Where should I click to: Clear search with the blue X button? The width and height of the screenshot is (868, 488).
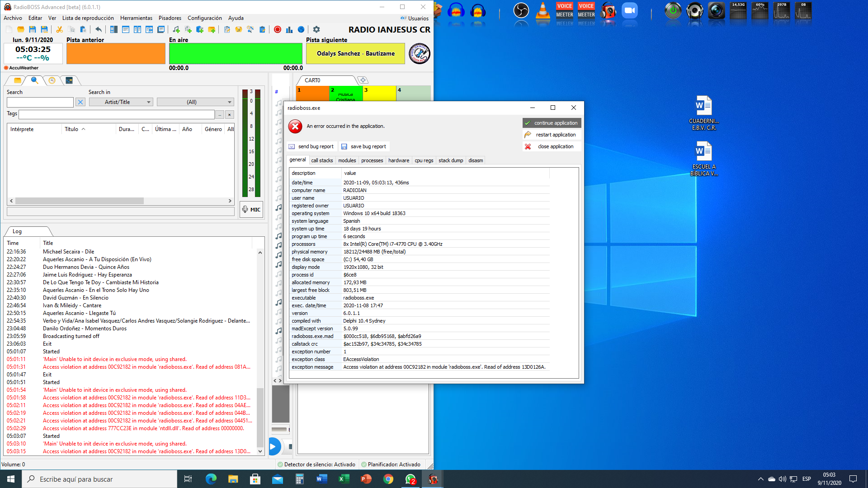pyautogui.click(x=80, y=102)
